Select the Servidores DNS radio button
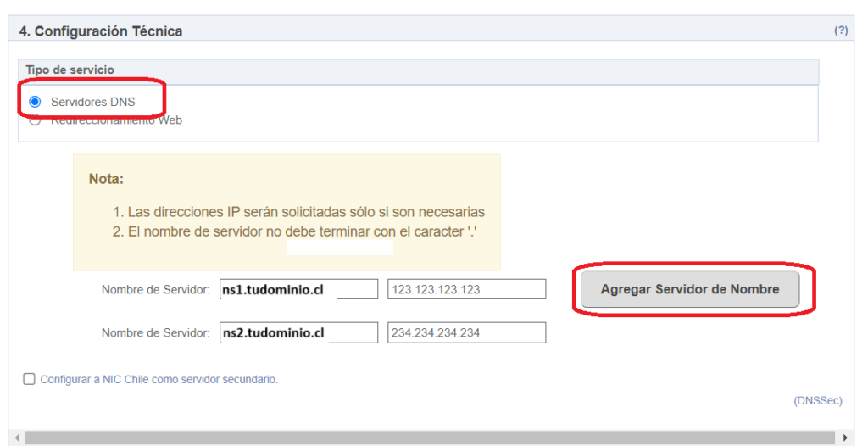Screen dimensions: 868x446 click(x=35, y=102)
